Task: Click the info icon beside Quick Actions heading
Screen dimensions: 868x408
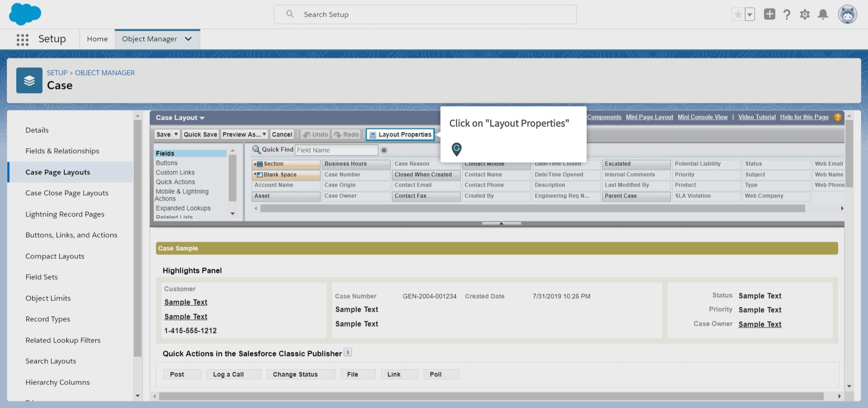Action: (x=348, y=352)
